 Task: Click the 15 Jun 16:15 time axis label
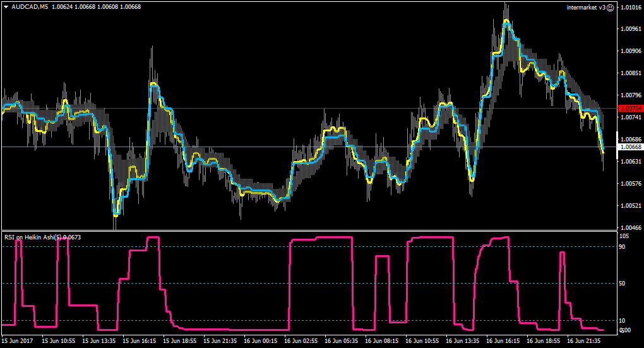(140, 340)
